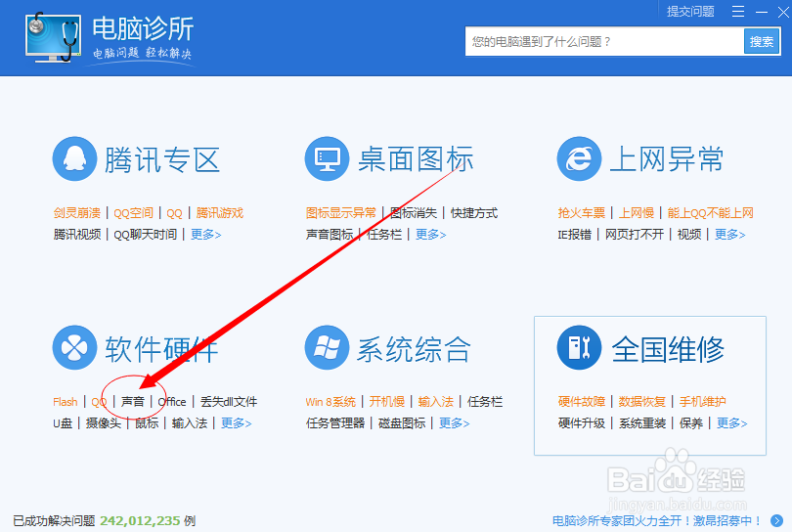Open the 抢火车票 link

pyautogui.click(x=582, y=213)
